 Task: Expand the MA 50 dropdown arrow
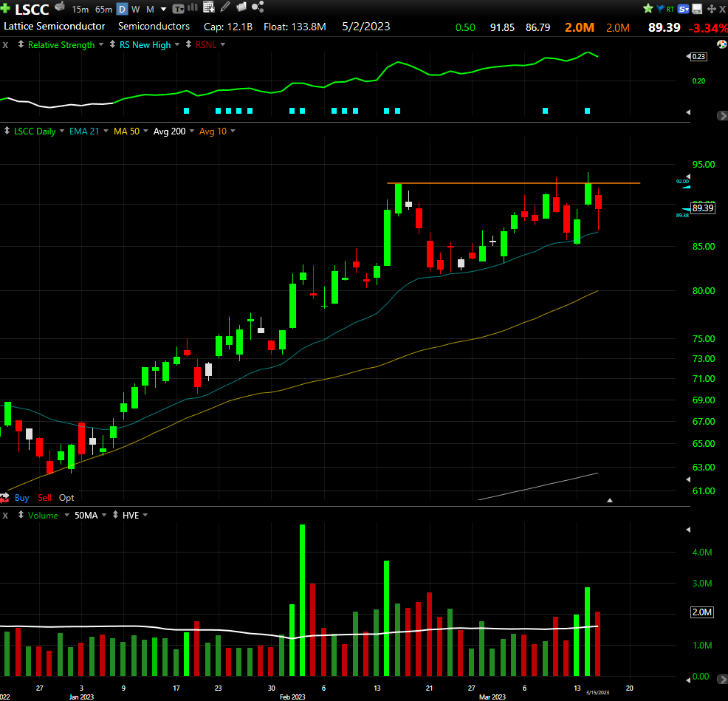click(145, 131)
